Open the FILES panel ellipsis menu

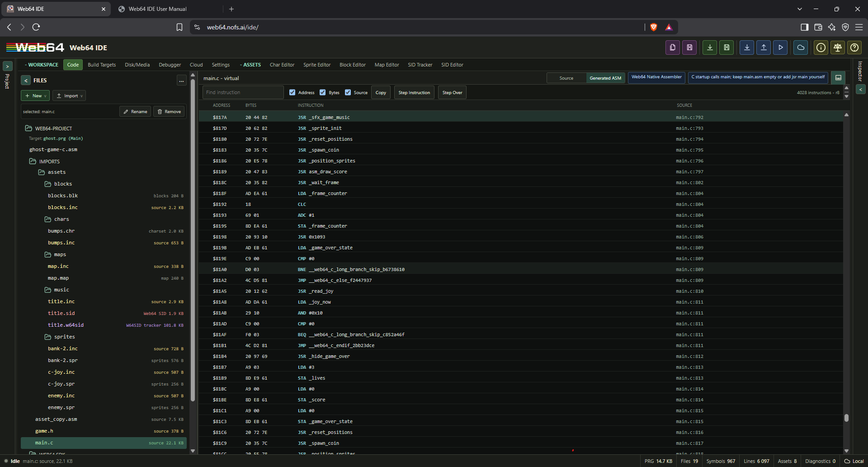click(181, 81)
